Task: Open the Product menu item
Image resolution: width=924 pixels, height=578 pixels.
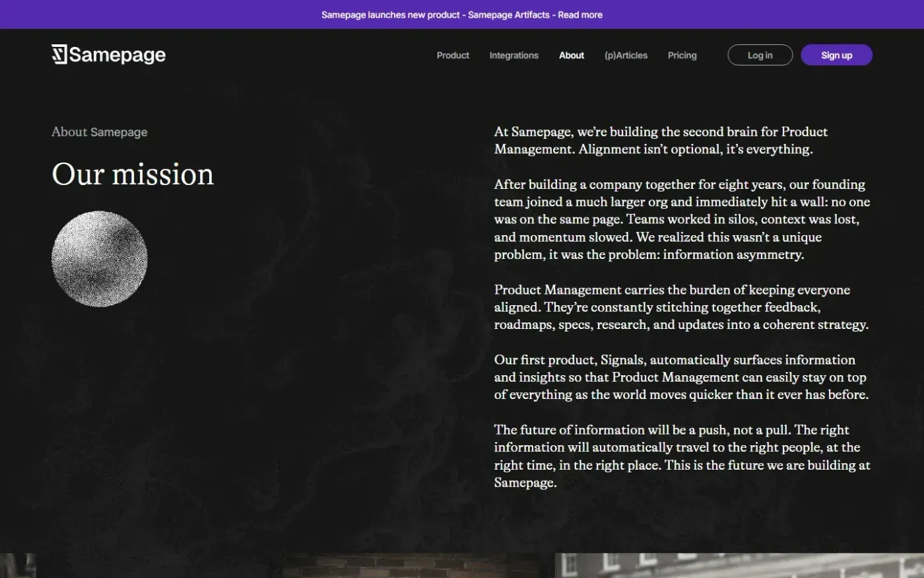Action: (453, 55)
